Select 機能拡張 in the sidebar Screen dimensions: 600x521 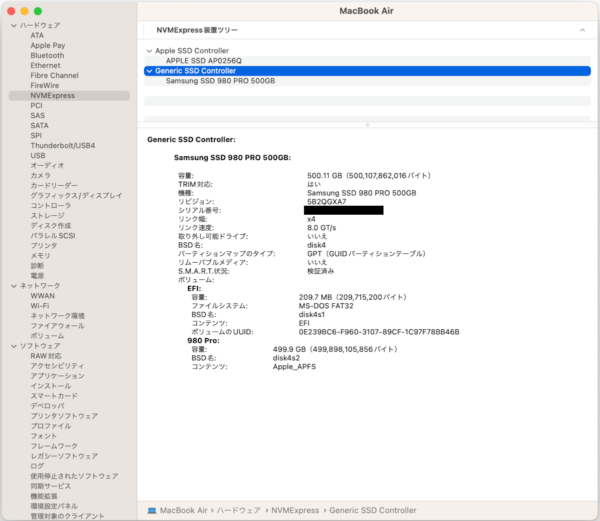[x=44, y=496]
